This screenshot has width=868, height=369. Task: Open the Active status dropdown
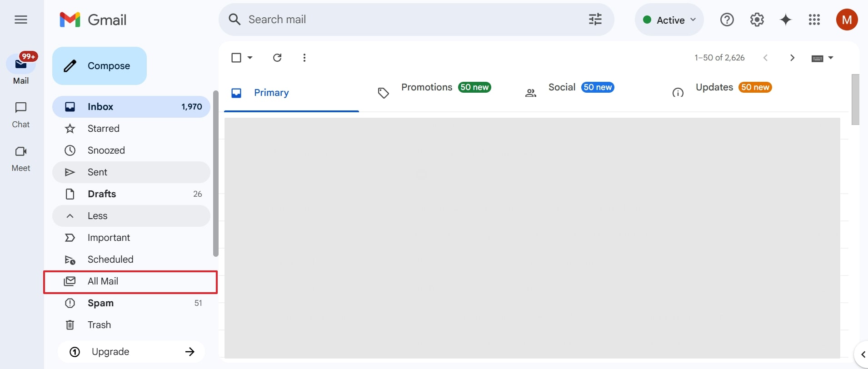(669, 20)
